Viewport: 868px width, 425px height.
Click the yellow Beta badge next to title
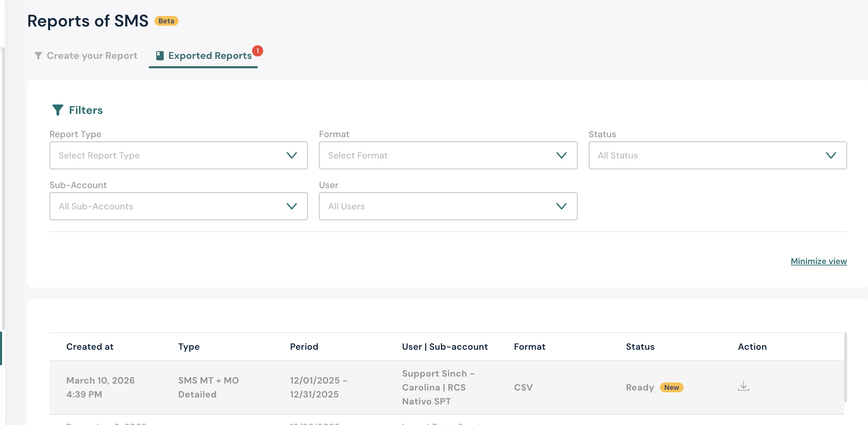click(166, 21)
